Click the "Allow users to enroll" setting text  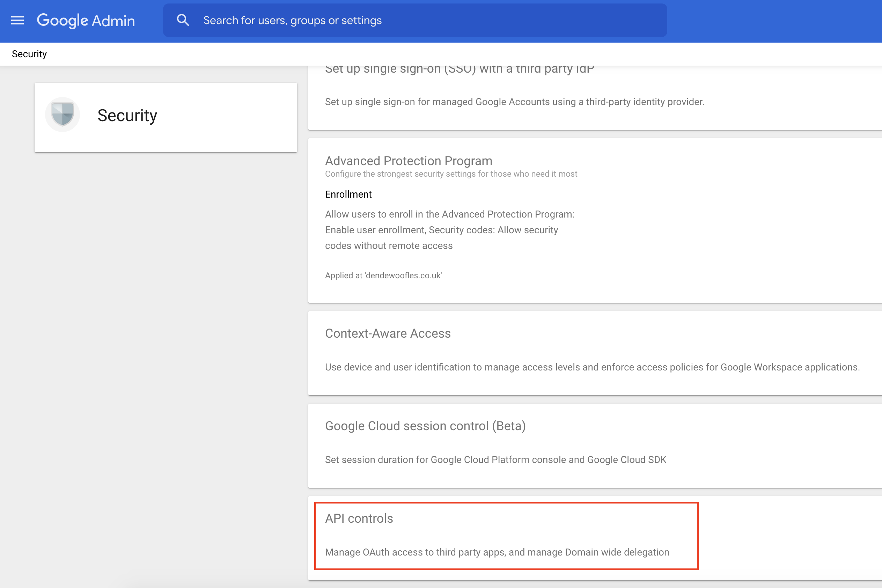[449, 230]
